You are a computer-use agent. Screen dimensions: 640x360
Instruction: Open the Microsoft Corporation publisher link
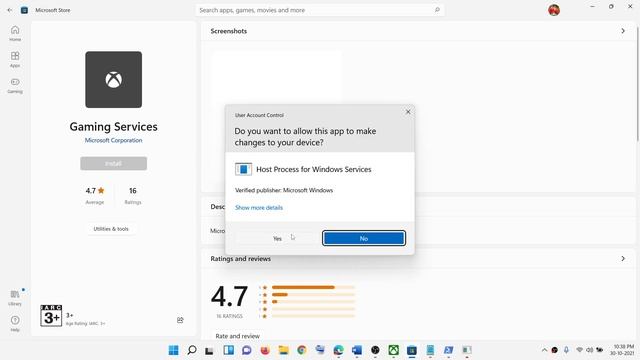pyautogui.click(x=113, y=140)
